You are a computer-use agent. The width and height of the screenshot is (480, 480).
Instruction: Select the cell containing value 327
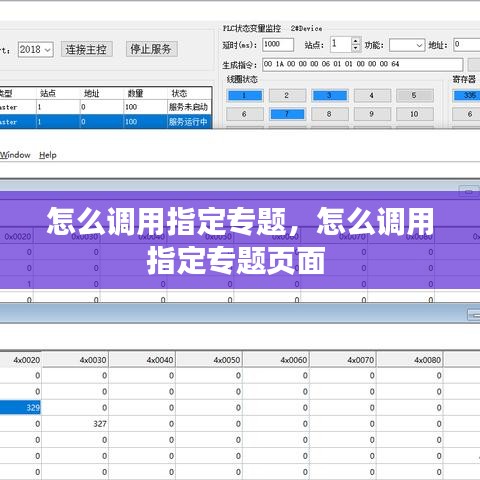click(x=75, y=424)
